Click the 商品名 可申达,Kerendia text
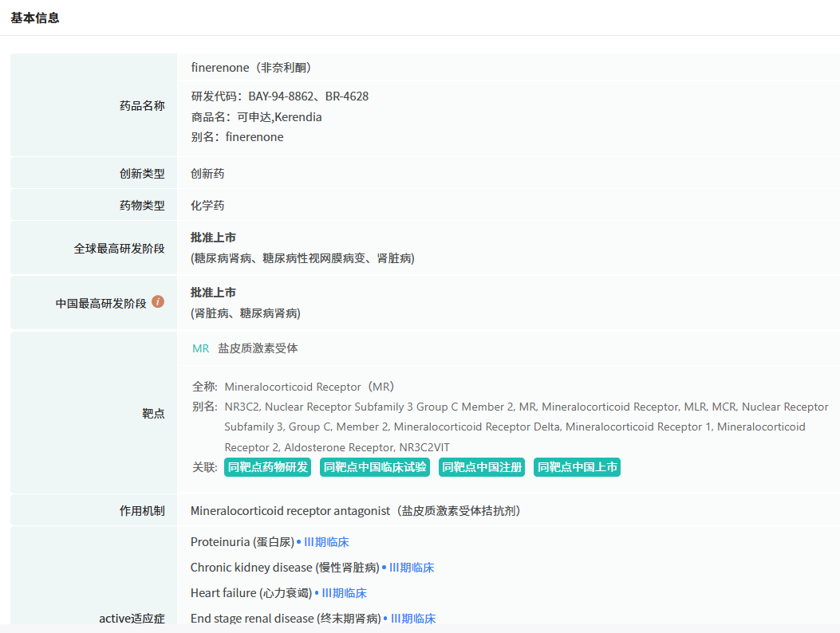840x633 pixels. point(256,117)
